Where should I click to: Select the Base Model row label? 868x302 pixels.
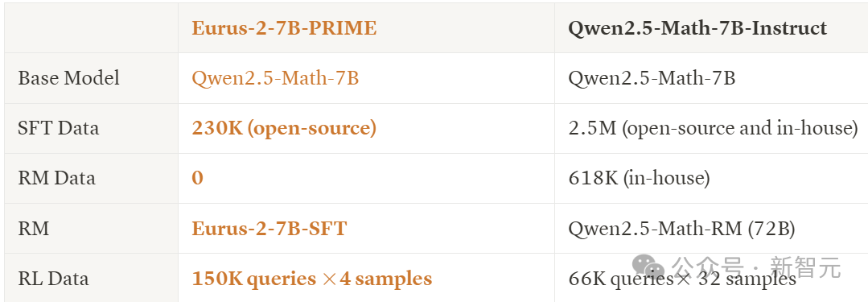click(x=68, y=78)
